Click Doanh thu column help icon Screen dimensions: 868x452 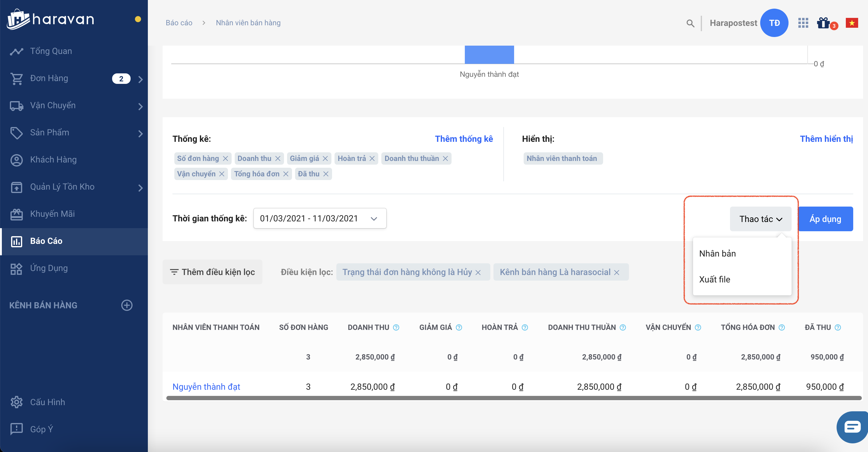tap(396, 327)
